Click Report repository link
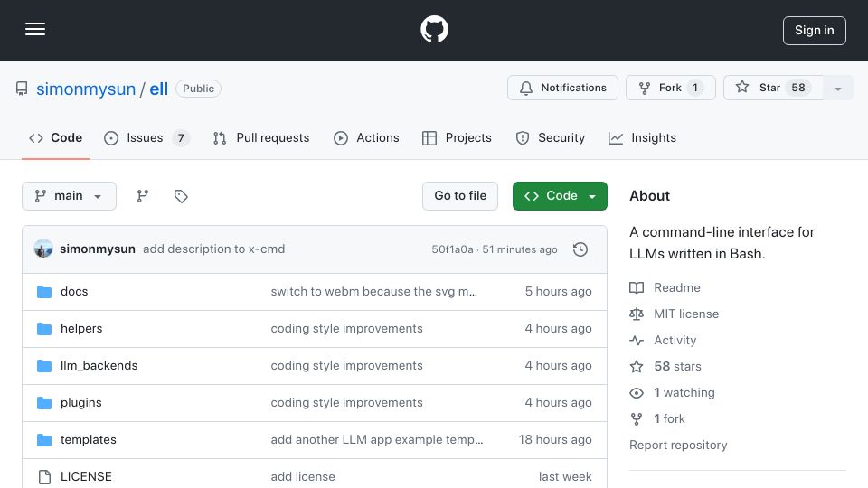868x488 pixels. pyautogui.click(x=678, y=445)
